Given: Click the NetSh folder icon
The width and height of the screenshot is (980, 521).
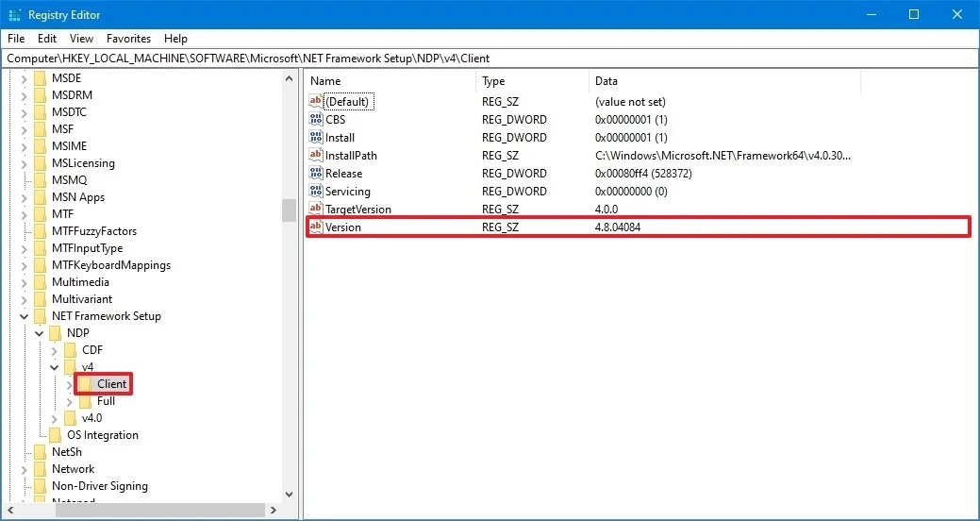Looking at the screenshot, I should 41,451.
